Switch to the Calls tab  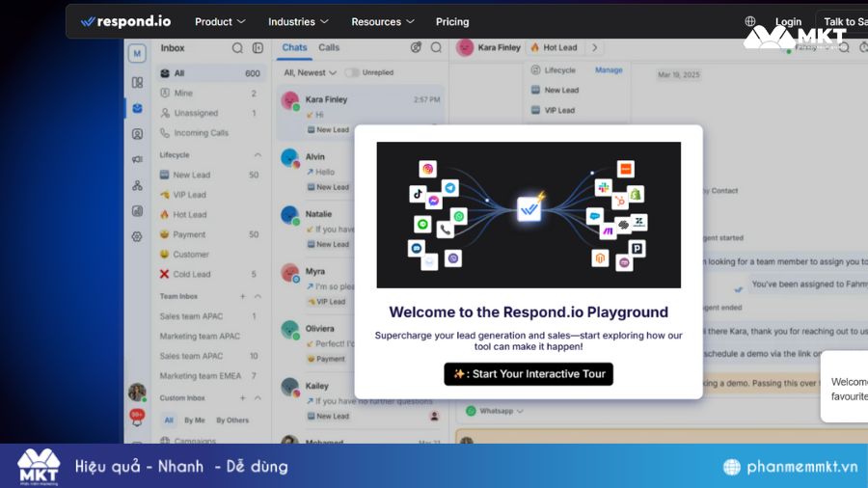(329, 47)
